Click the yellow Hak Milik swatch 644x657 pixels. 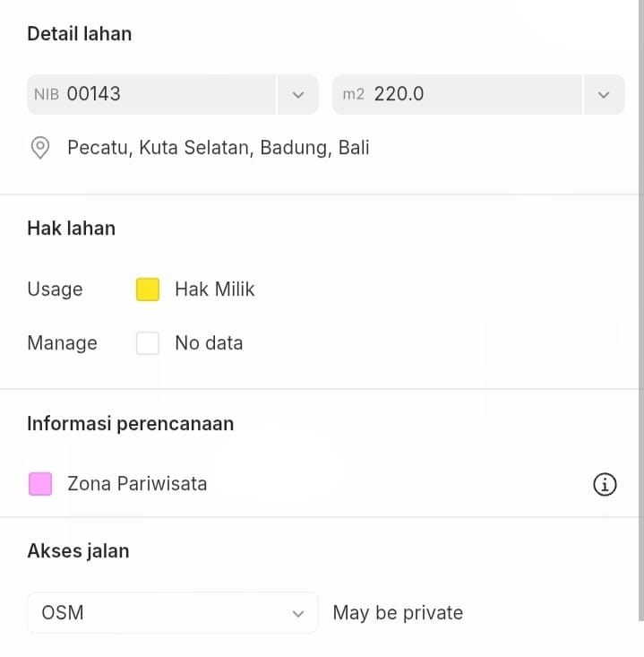pos(148,290)
